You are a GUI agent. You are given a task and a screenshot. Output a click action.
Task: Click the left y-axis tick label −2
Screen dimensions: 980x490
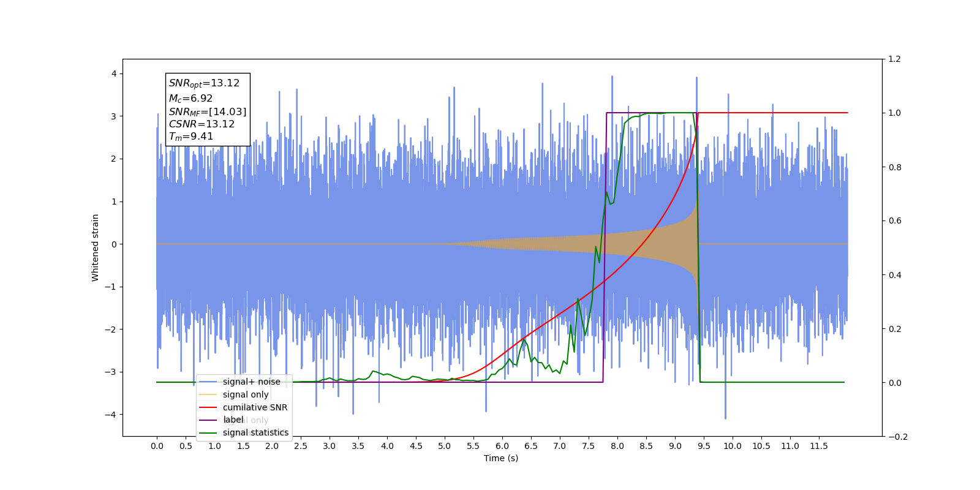[111, 330]
